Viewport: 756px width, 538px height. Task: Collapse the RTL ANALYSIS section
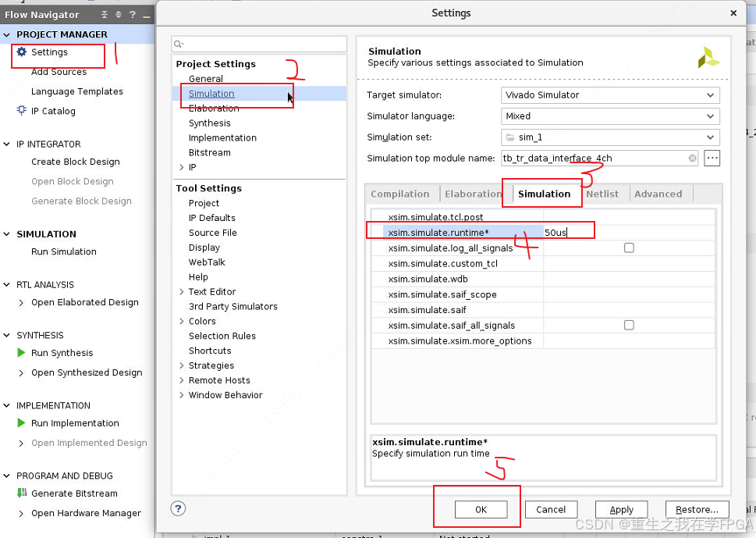click(7, 285)
